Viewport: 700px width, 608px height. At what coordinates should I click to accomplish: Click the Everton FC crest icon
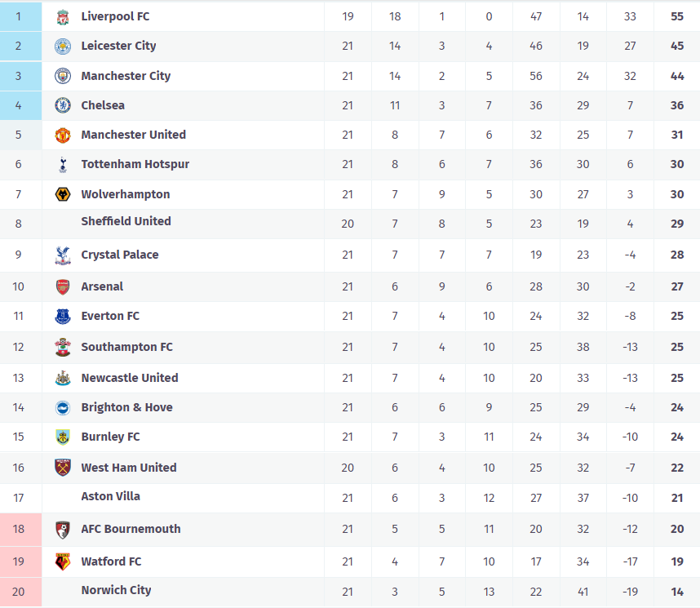63,316
